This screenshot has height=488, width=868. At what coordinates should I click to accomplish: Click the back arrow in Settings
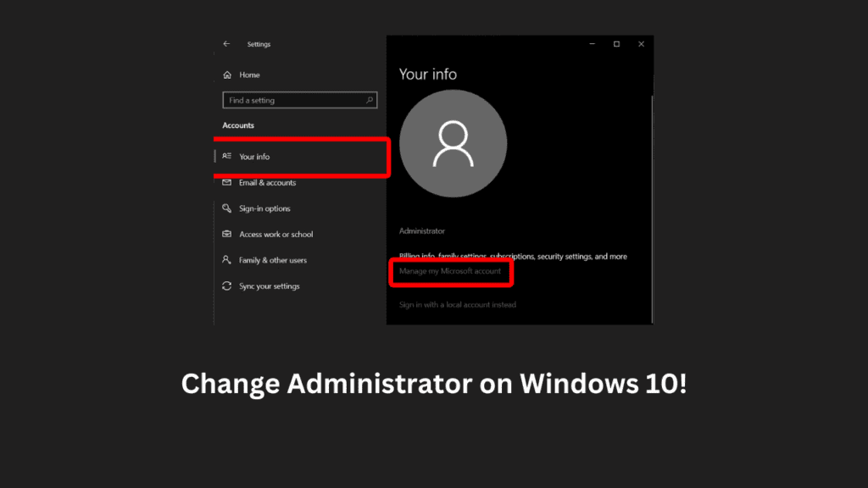226,44
